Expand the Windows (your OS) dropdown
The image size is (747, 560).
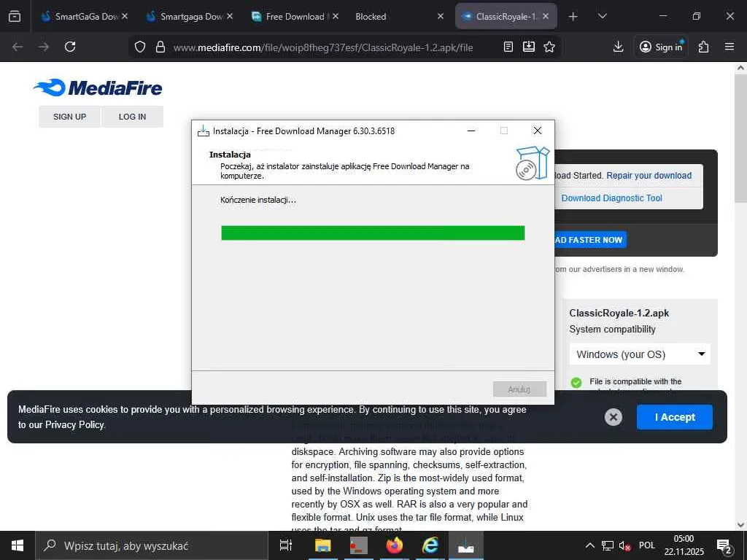click(x=640, y=354)
